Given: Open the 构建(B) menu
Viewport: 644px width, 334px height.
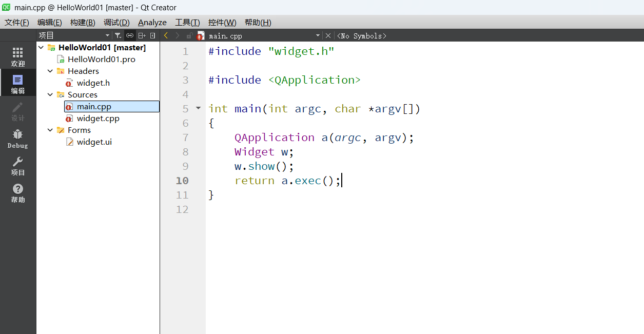Looking at the screenshot, I should pyautogui.click(x=83, y=22).
